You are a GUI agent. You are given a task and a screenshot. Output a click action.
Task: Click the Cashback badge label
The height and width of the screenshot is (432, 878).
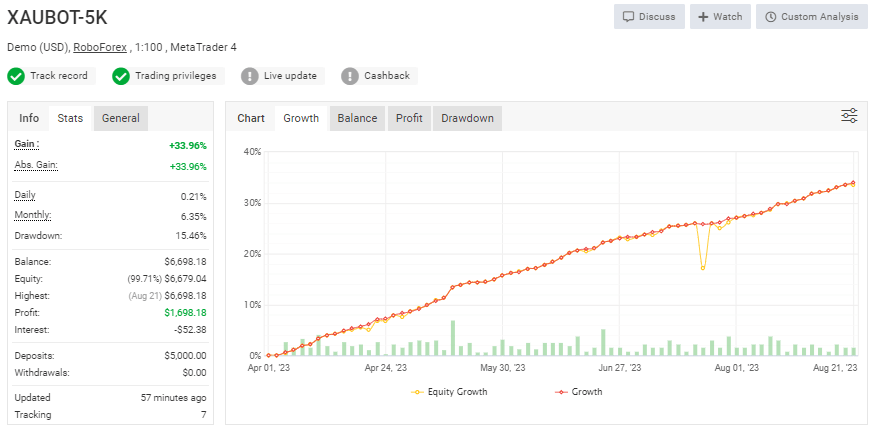(x=387, y=76)
